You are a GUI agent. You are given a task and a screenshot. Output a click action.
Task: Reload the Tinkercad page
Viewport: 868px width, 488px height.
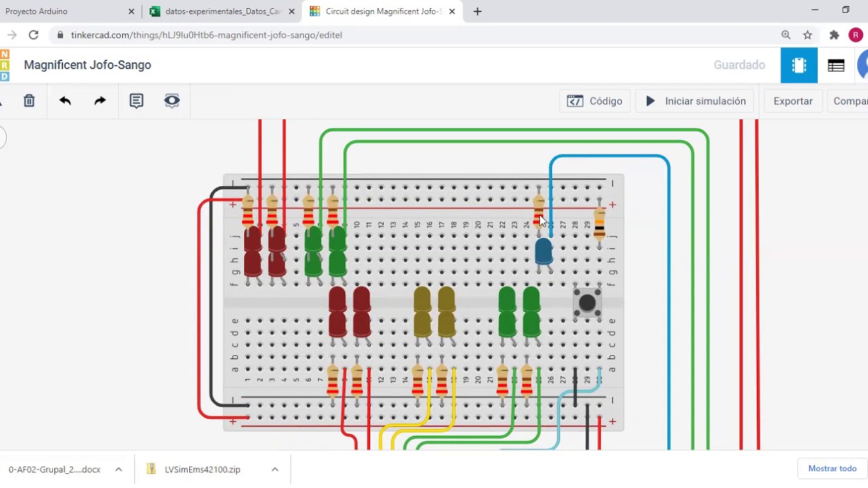click(x=33, y=35)
